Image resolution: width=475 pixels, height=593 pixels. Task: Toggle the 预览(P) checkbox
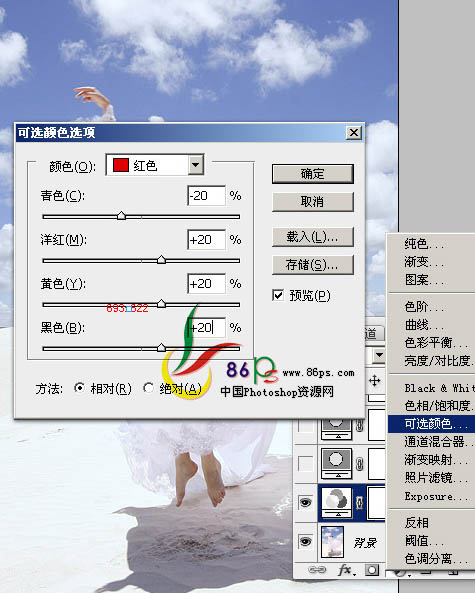(x=278, y=295)
